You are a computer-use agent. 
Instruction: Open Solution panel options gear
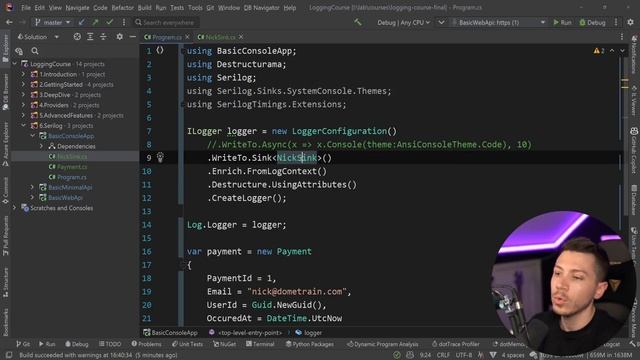(x=119, y=37)
